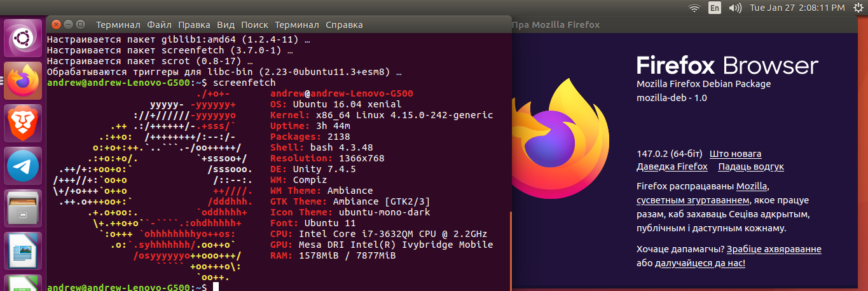
Task: Open LibreOffice Calc from the launcher
Action: pos(23,283)
